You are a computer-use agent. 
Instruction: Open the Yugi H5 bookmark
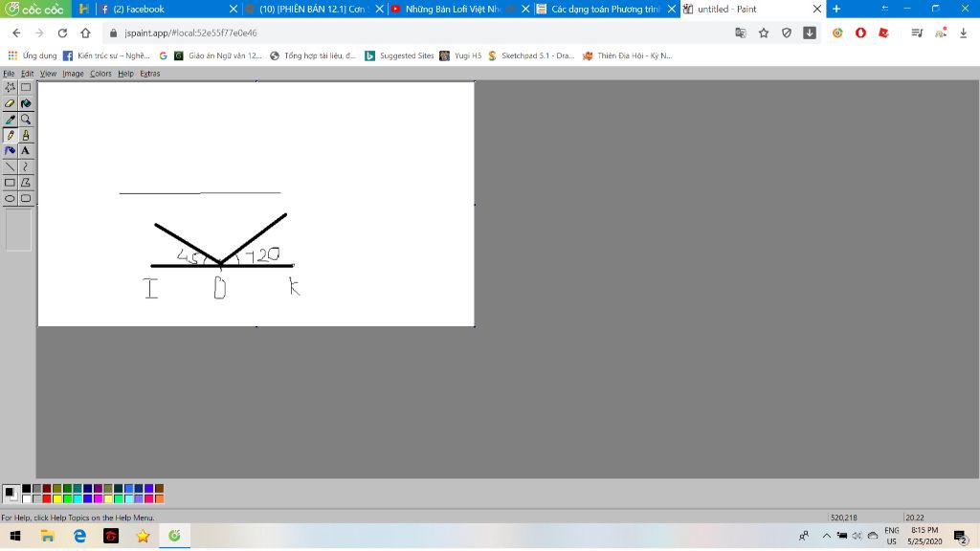coord(460,55)
